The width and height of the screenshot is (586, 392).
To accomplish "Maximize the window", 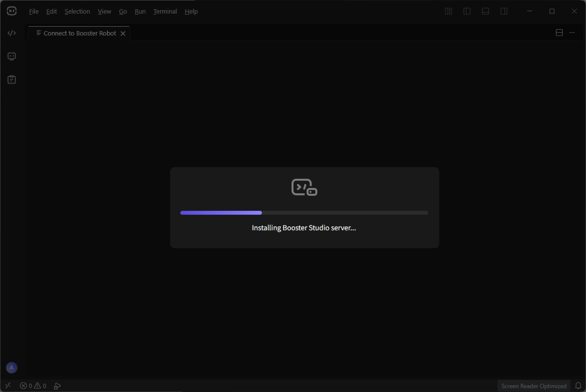I will [552, 11].
